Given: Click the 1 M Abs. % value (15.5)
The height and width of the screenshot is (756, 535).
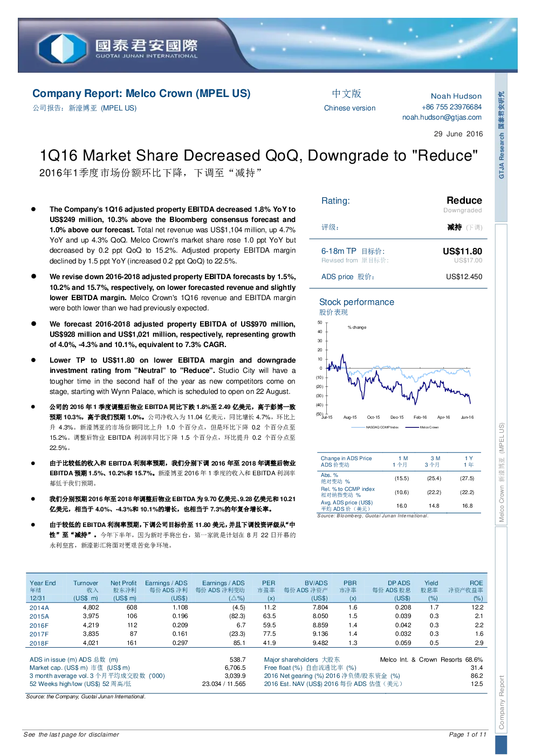Looking at the screenshot, I should click(402, 478).
